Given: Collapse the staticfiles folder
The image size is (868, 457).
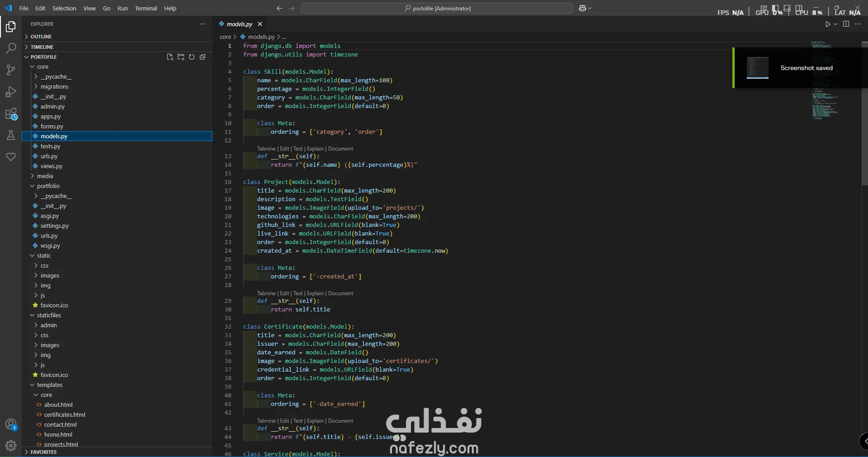Looking at the screenshot, I should [x=49, y=316].
